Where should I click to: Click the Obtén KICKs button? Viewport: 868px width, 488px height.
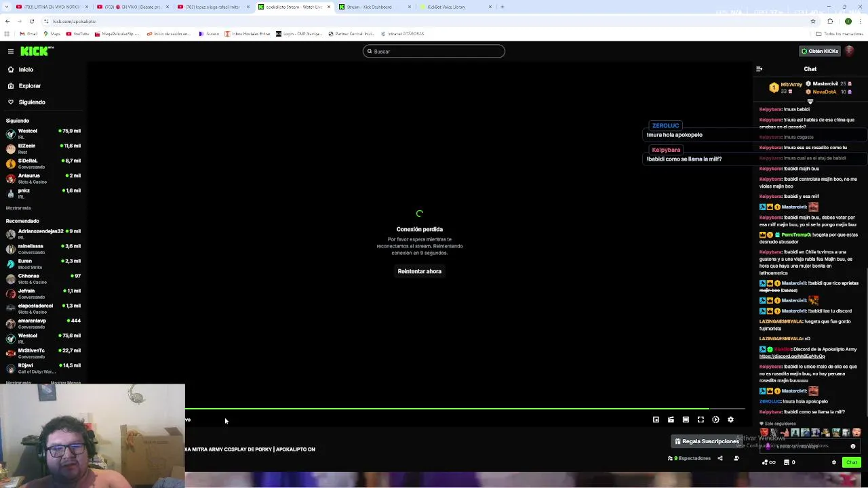(x=819, y=51)
